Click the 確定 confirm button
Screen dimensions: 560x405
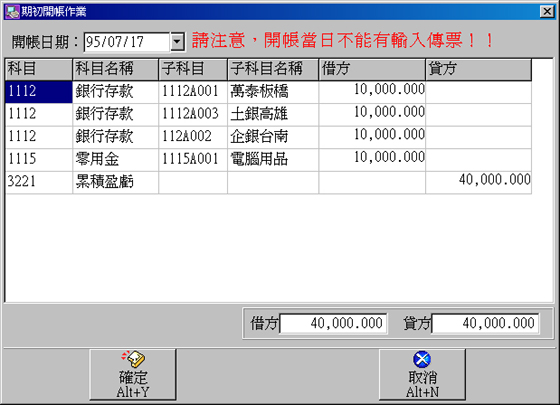coord(132,374)
